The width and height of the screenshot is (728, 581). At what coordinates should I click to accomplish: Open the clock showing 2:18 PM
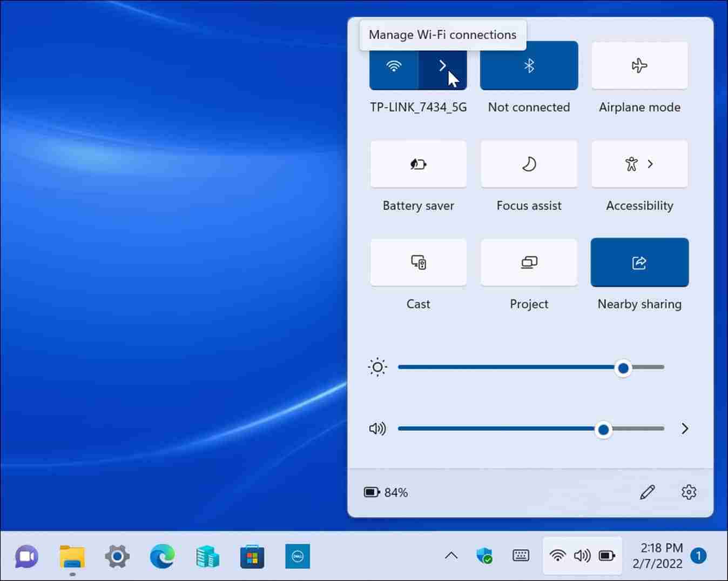point(658,556)
